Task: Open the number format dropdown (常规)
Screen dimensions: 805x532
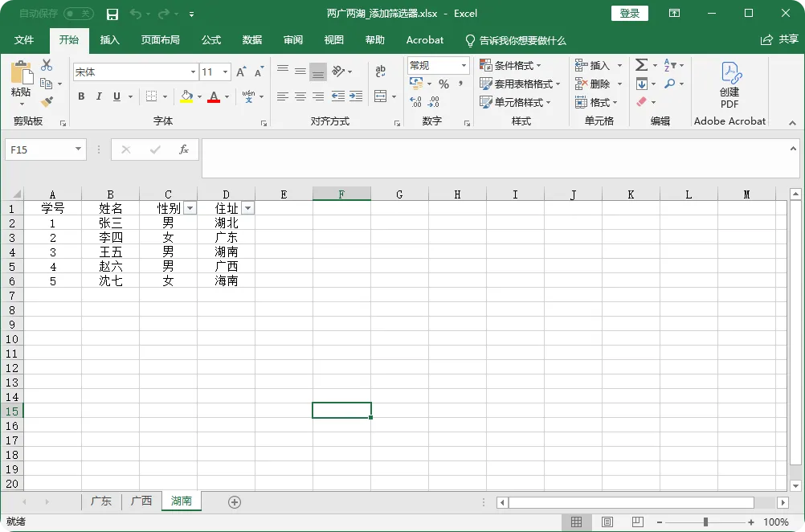Action: (x=464, y=65)
